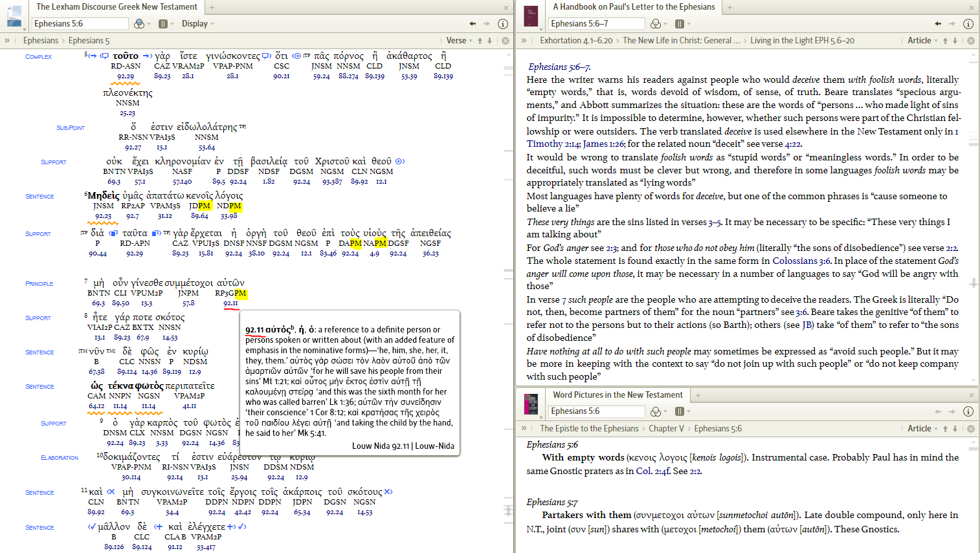
Task: Open Chapter V breadcrumb in Word Pictures
Action: click(666, 428)
